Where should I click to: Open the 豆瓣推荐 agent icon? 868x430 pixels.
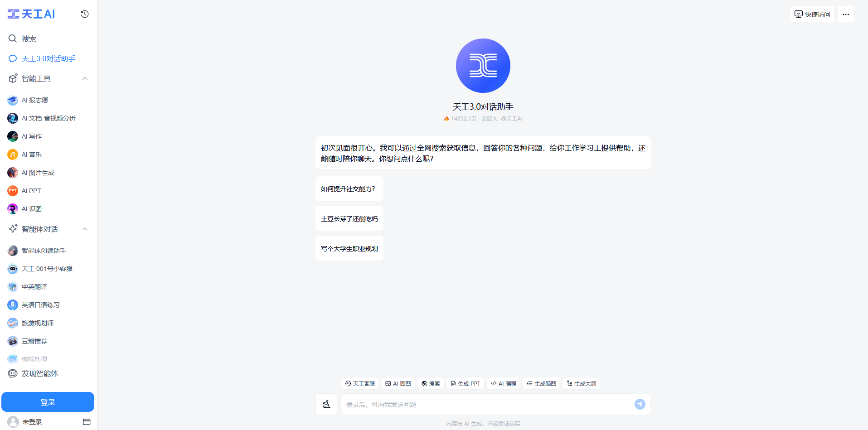[x=13, y=341]
